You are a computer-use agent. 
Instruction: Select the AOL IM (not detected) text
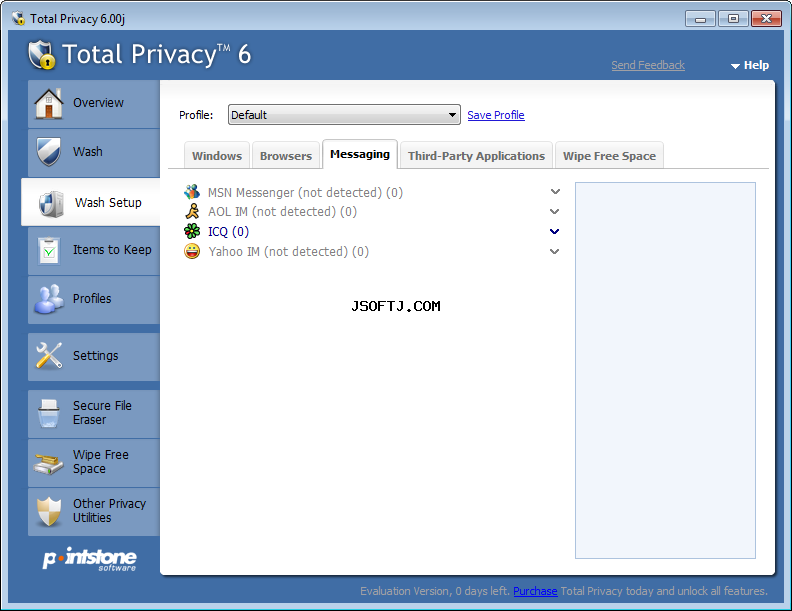[x=282, y=212]
